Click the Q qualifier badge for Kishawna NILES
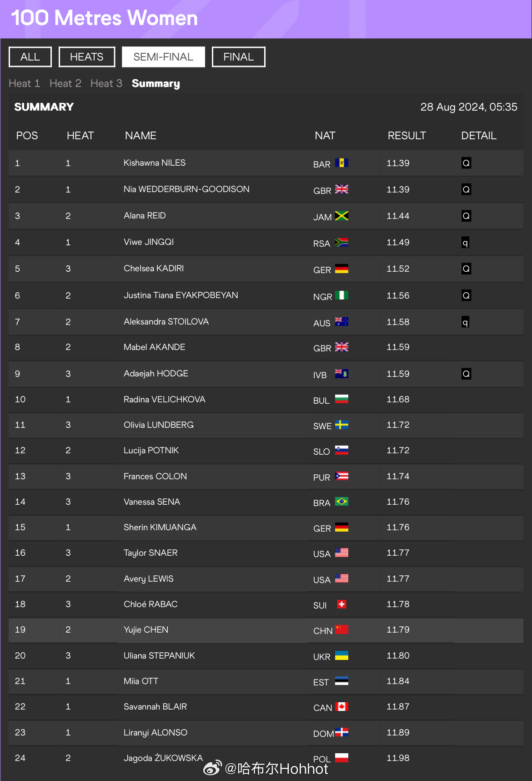 tap(466, 163)
